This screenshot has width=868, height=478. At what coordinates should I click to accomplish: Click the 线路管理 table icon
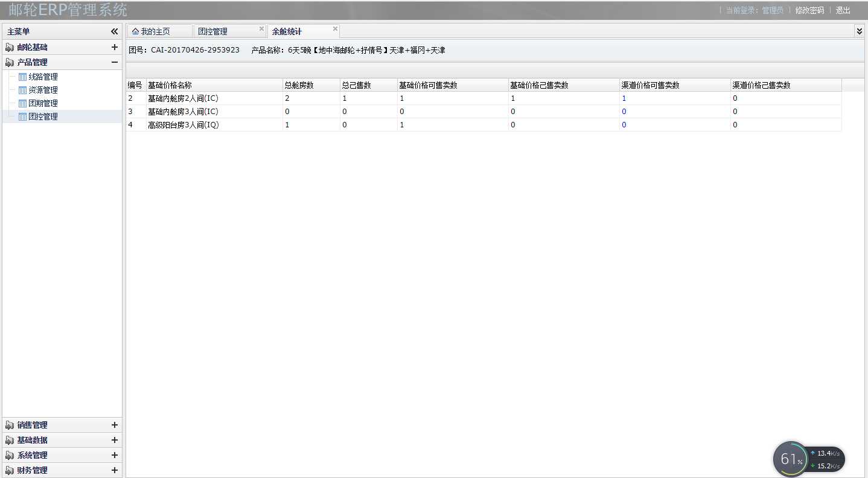(x=22, y=77)
